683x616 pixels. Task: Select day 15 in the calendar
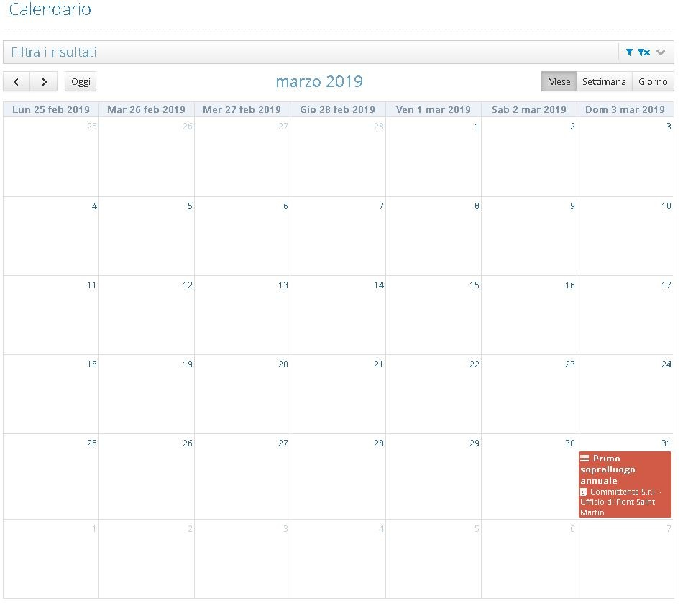pyautogui.click(x=475, y=285)
